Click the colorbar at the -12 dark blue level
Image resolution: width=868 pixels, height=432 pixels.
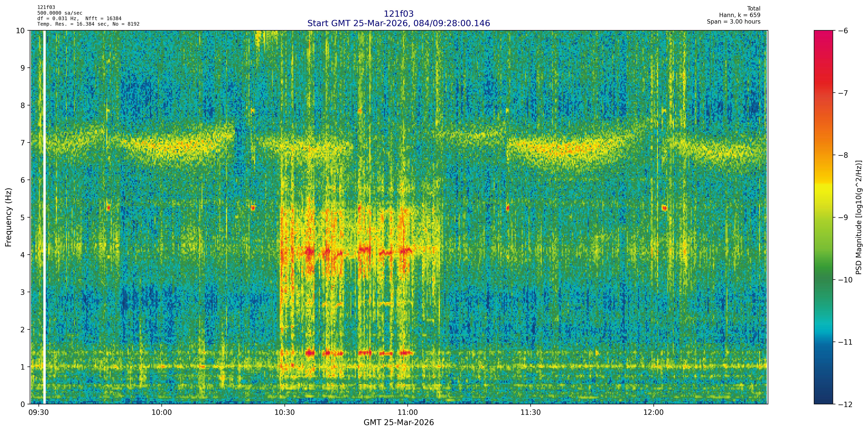[x=823, y=403]
